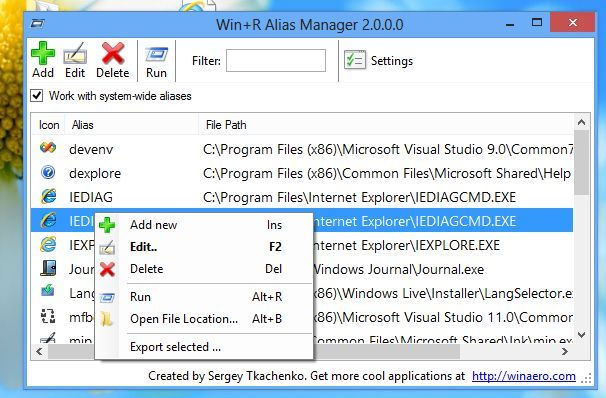Choose Delete in context menu

click(x=204, y=269)
